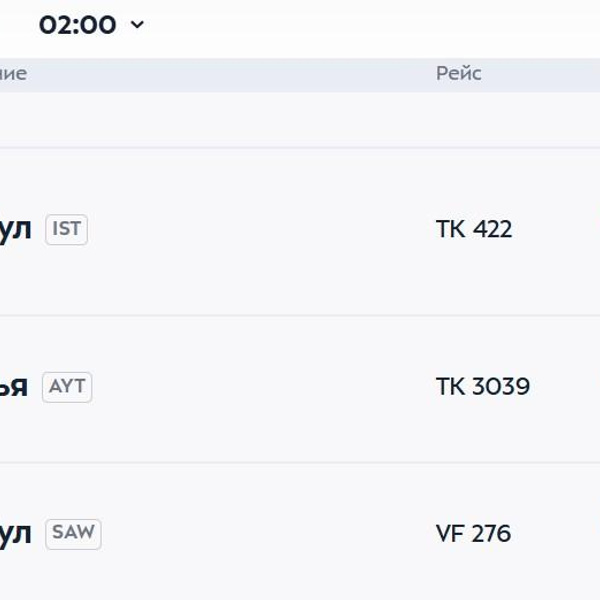Click the city name beside the IST badge
Screen dimensions: 600x600
tap(15, 229)
